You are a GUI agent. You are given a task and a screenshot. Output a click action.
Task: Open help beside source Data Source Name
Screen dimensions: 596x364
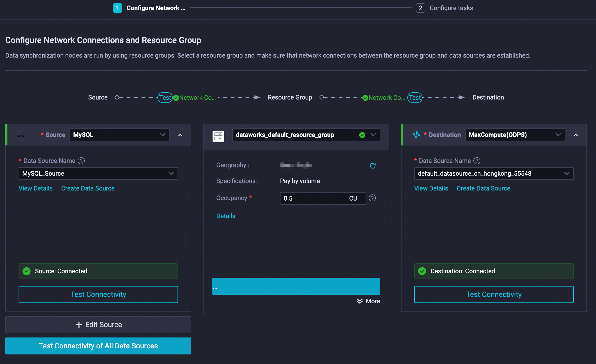[x=81, y=161]
